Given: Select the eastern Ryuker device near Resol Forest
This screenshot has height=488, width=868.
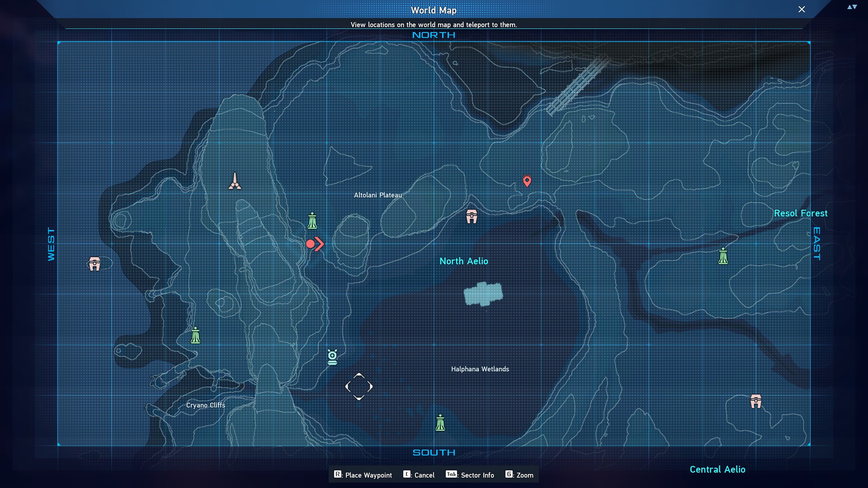Looking at the screenshot, I should tap(723, 256).
